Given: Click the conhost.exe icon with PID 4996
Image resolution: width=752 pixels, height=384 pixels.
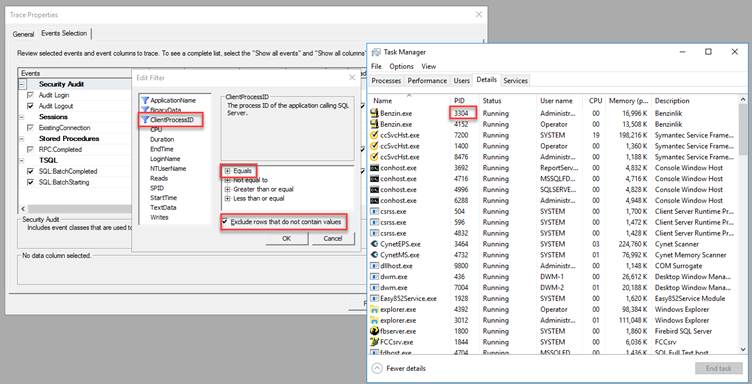Looking at the screenshot, I should point(375,190).
